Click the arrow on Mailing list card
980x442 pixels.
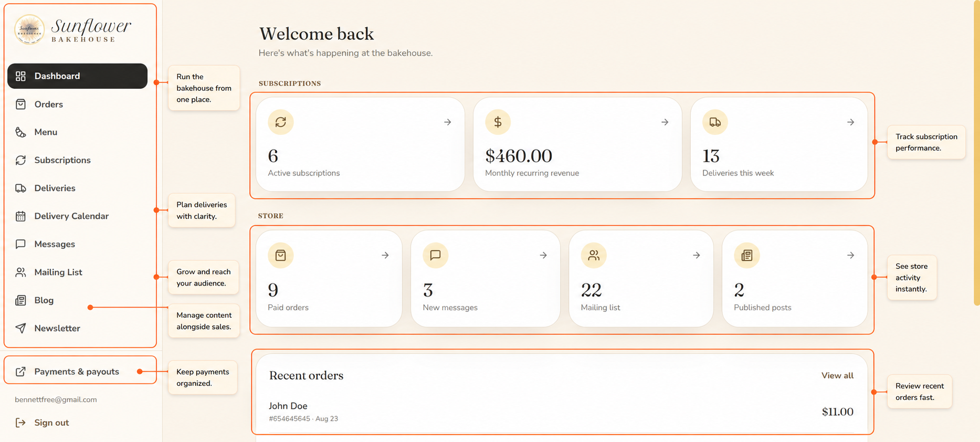697,256
